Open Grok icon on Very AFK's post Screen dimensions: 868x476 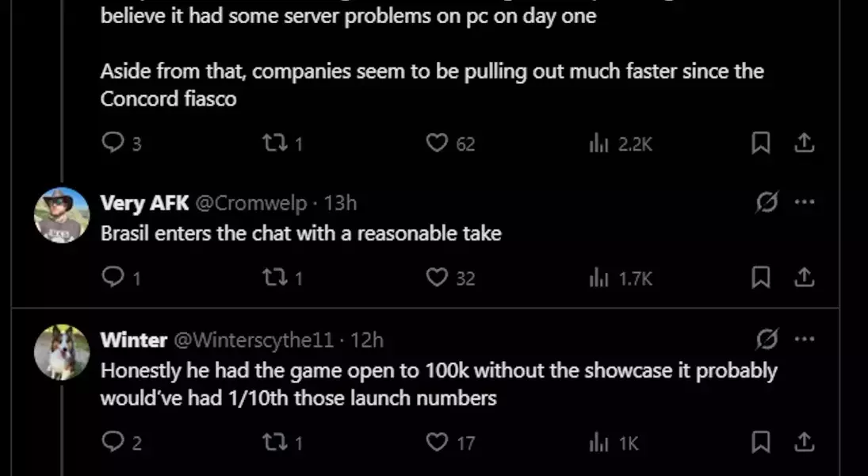point(767,202)
